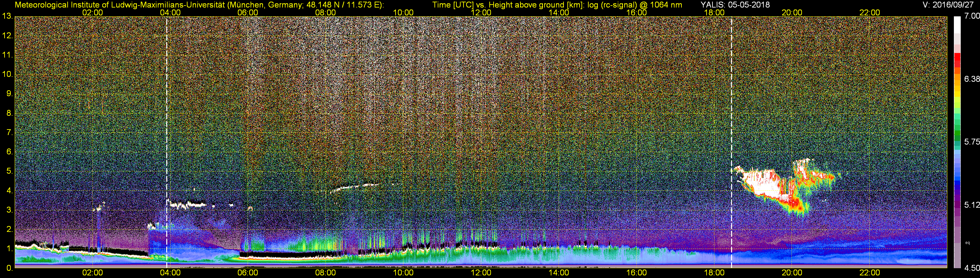980x278 pixels.
Task: Select the 14:00 label on the top time axis
Action: (559, 12)
